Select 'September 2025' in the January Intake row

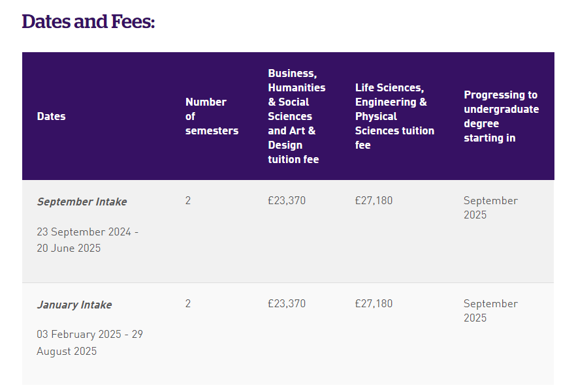click(x=490, y=310)
